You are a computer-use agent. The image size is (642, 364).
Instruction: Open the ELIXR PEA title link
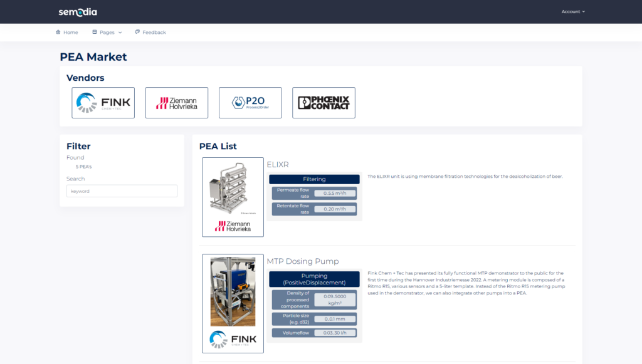(278, 165)
